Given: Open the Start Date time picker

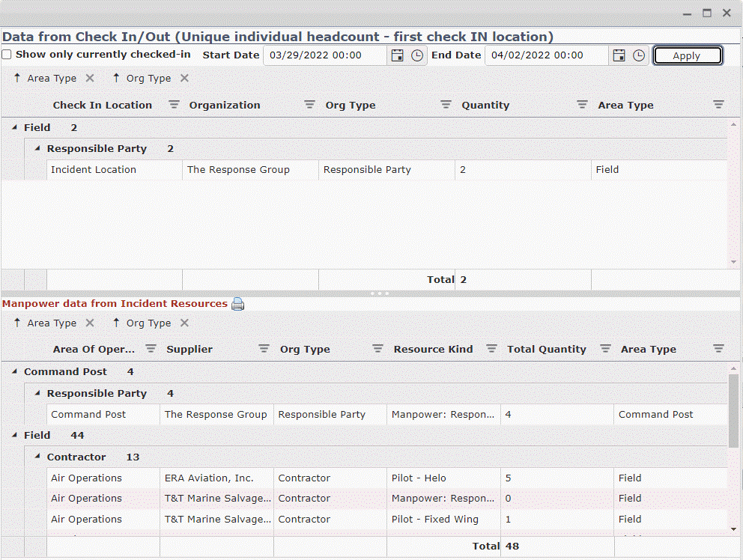Looking at the screenshot, I should click(416, 55).
